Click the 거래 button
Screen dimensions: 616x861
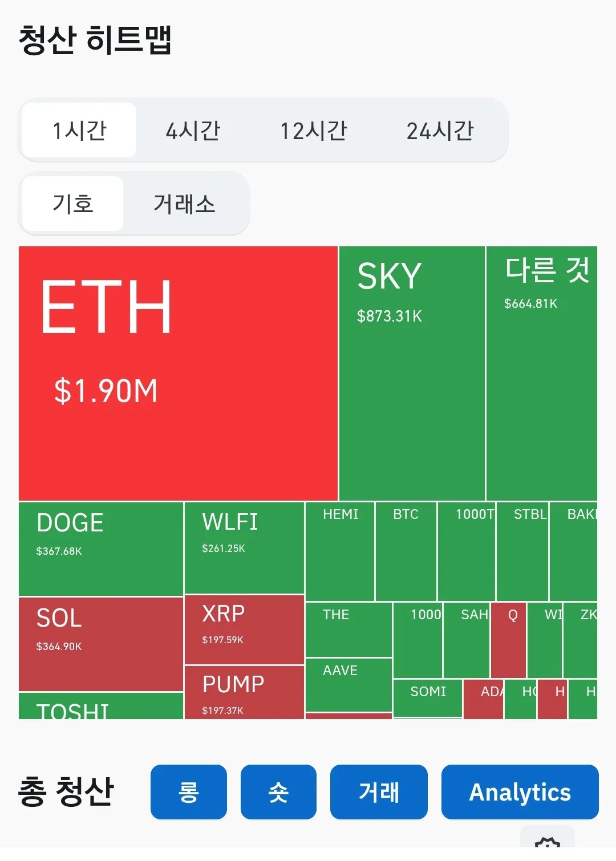[x=379, y=792]
